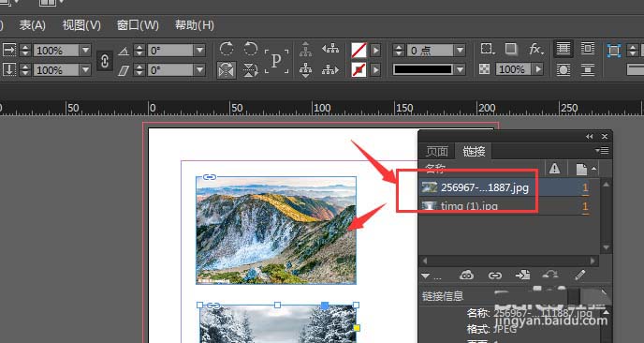This screenshot has height=343, width=644.
Task: Select the previous object icon
Action: click(330, 49)
